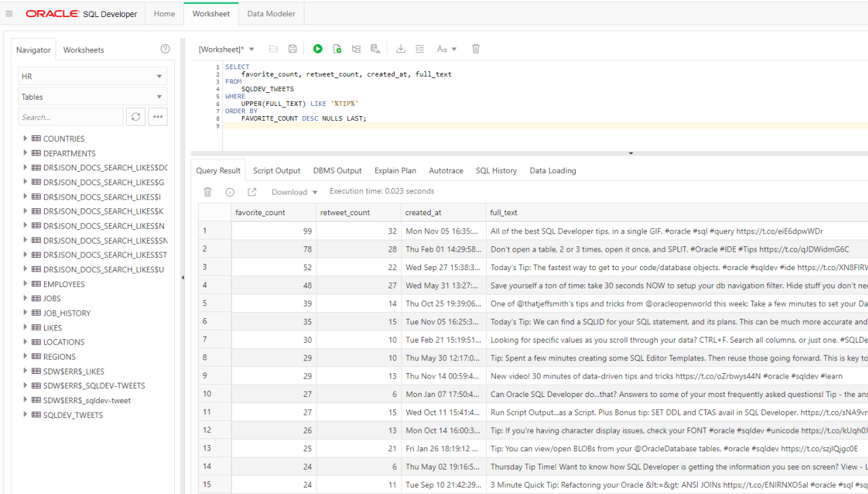Click the created_at cell 'Fri Jan 26 18:19:12'
The height and width of the screenshot is (494, 868).
pos(443,448)
